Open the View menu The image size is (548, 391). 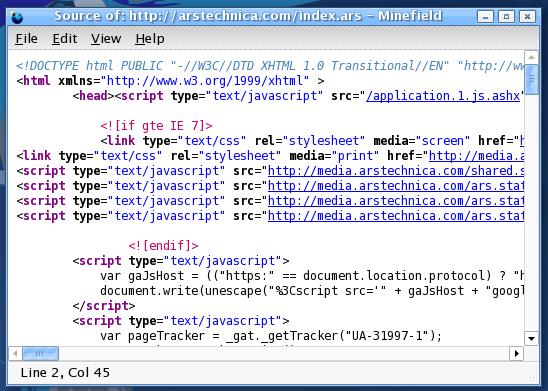106,38
